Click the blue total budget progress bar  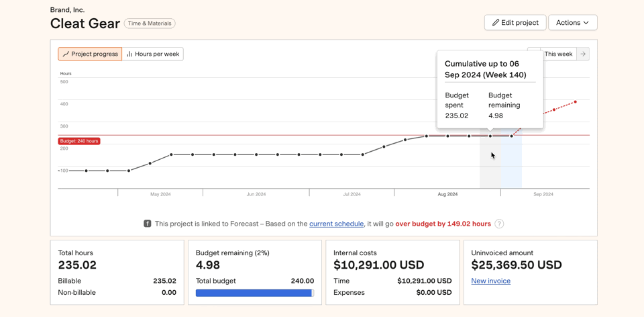click(x=254, y=293)
